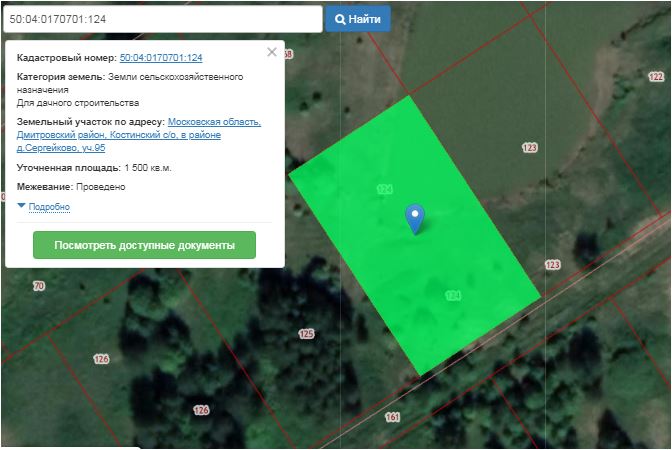Viewport: 672px width, 450px height.
Task: Click the blue location pin on the map
Action: pos(414,217)
